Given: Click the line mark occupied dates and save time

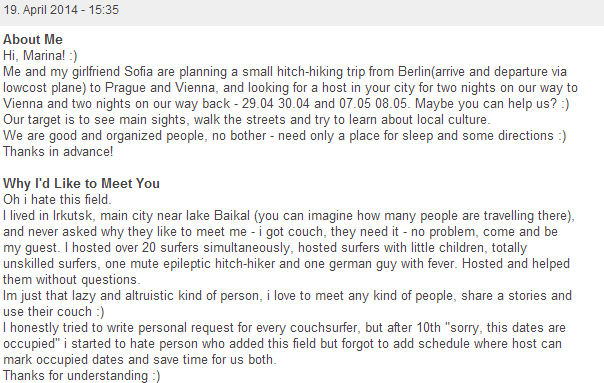Looking at the screenshot, I should click(139, 359).
